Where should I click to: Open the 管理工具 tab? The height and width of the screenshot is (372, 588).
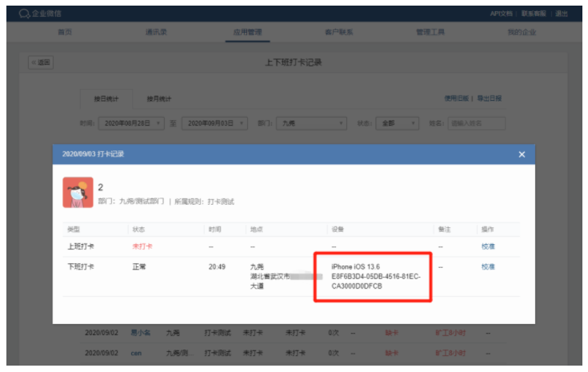pyautogui.click(x=430, y=32)
